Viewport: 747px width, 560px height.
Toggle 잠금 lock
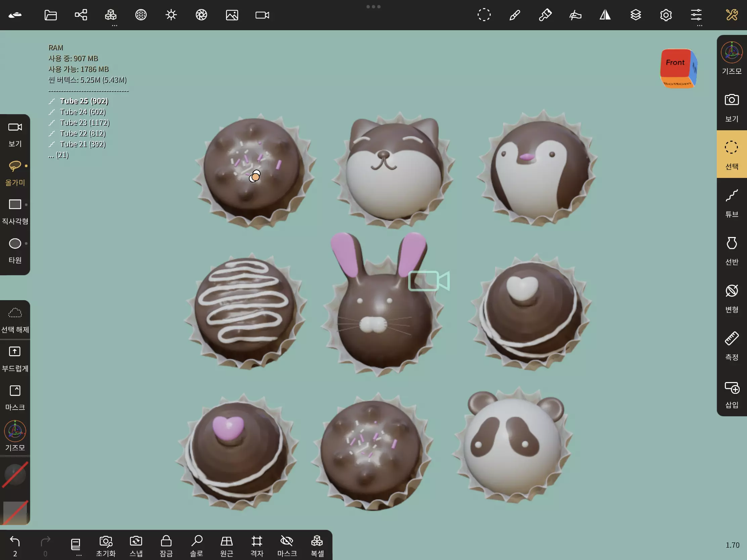pyautogui.click(x=166, y=546)
